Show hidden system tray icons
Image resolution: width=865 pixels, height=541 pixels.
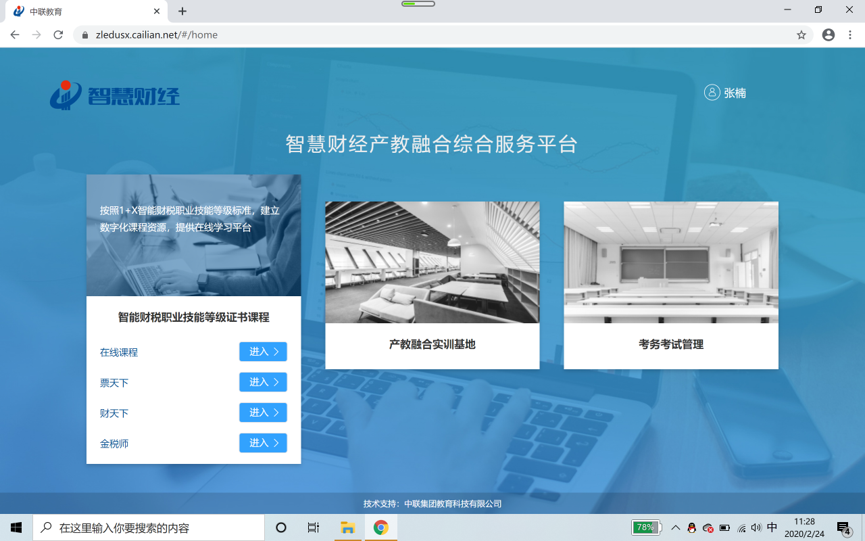pos(675,528)
